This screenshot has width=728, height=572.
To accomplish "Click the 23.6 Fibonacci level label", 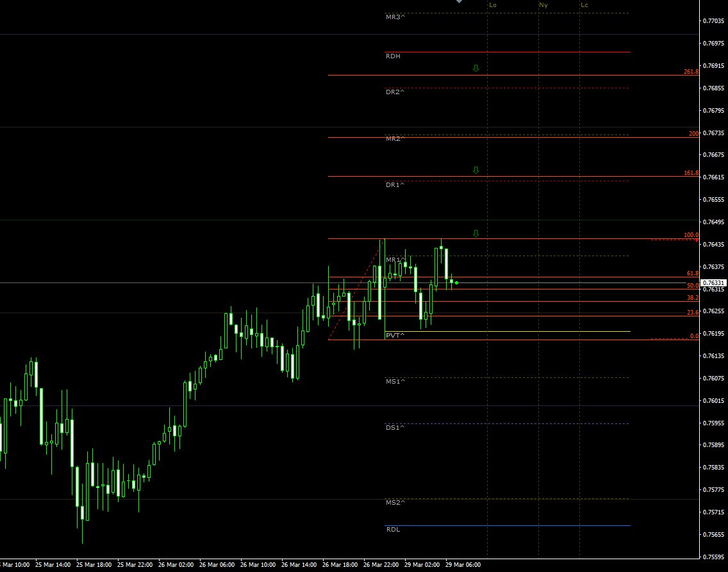I will [693, 313].
